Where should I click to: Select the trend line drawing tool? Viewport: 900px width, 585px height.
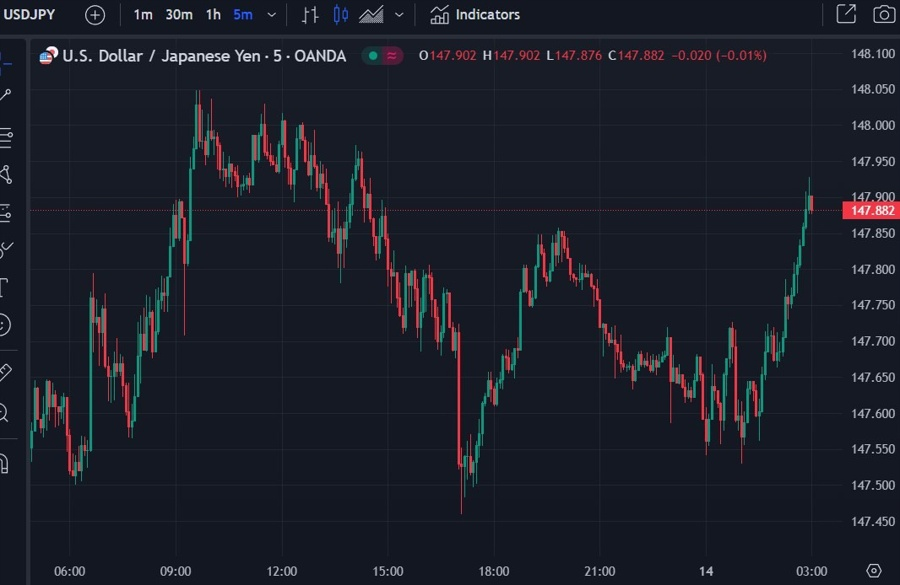5,96
